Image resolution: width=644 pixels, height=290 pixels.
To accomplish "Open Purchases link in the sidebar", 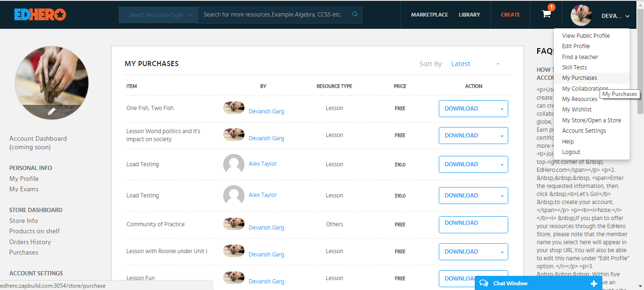I will click(x=24, y=252).
